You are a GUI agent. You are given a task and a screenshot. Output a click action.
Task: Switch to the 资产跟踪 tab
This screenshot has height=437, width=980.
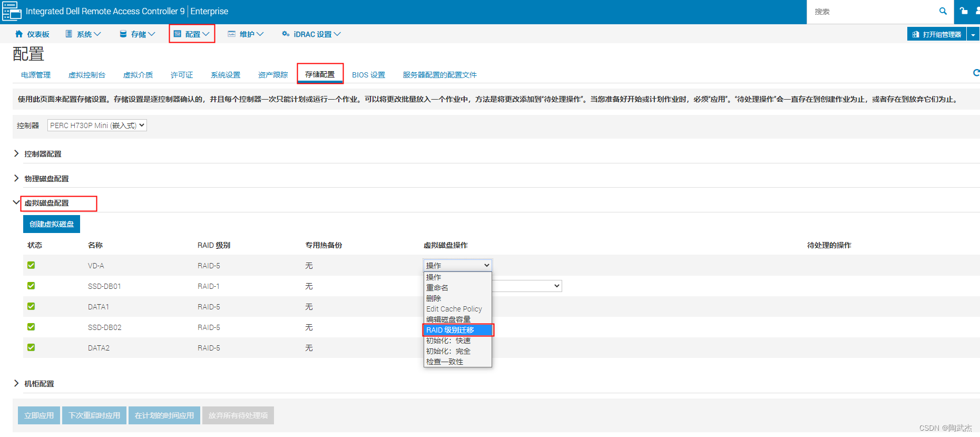(x=273, y=75)
